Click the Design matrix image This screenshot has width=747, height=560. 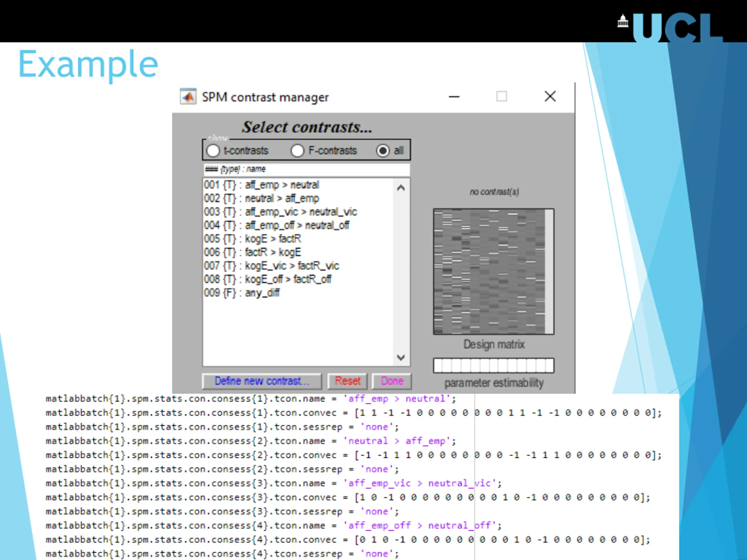point(494,272)
